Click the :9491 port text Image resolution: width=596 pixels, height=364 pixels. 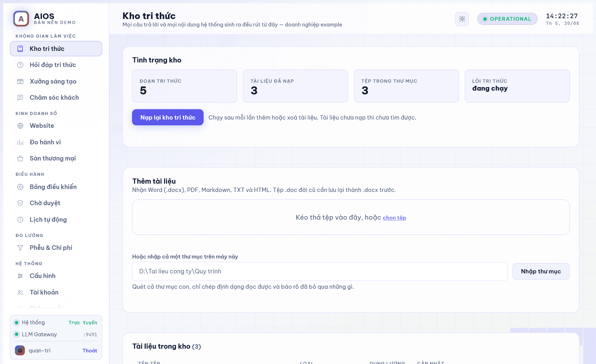tap(90, 334)
